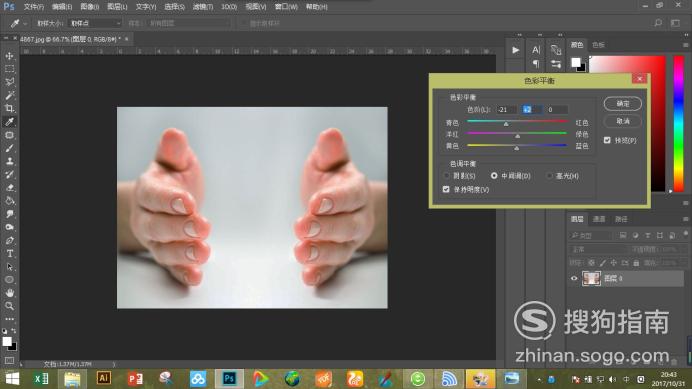Toggle Quick Mask mode icon
Screen dimensions: 692x389
[x=9, y=361]
